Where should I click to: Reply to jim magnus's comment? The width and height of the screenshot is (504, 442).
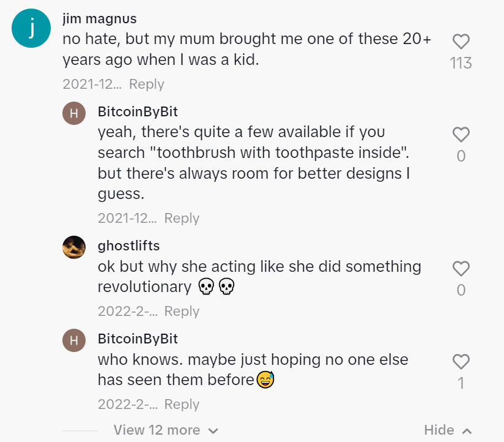coord(146,84)
